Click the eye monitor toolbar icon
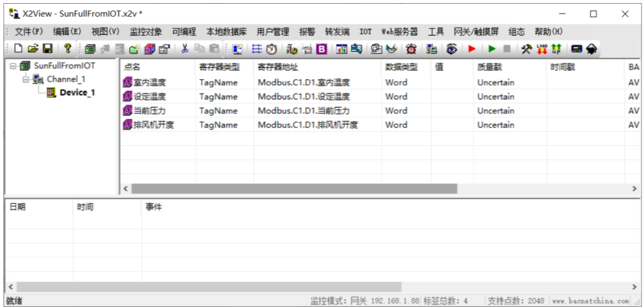644x308 pixels. click(x=452, y=49)
